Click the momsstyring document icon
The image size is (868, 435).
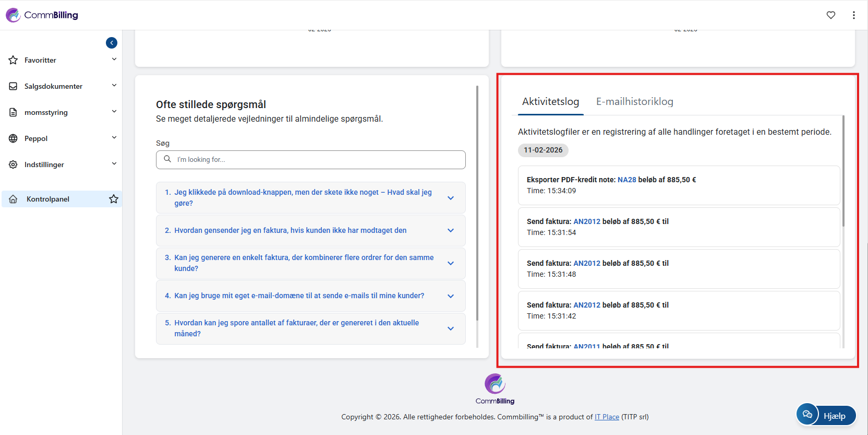14,112
